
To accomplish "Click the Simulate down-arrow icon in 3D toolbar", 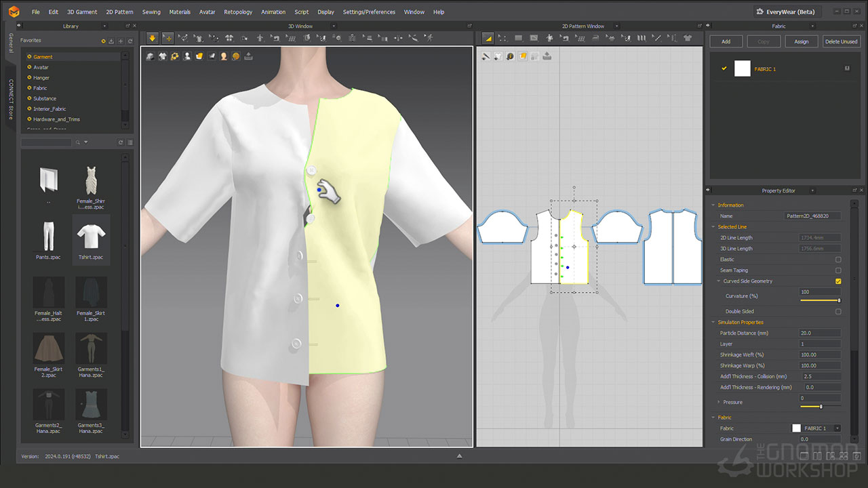I will click(152, 38).
